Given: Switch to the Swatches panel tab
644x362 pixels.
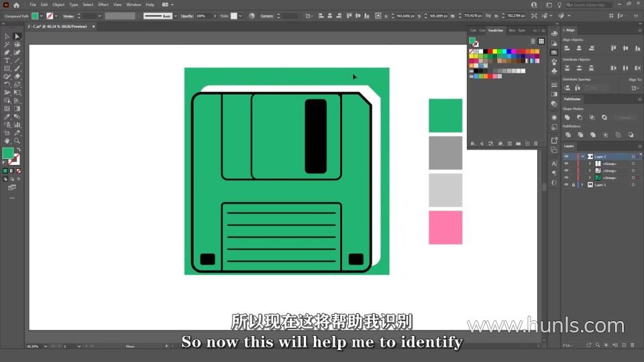Looking at the screenshot, I should [x=495, y=30].
